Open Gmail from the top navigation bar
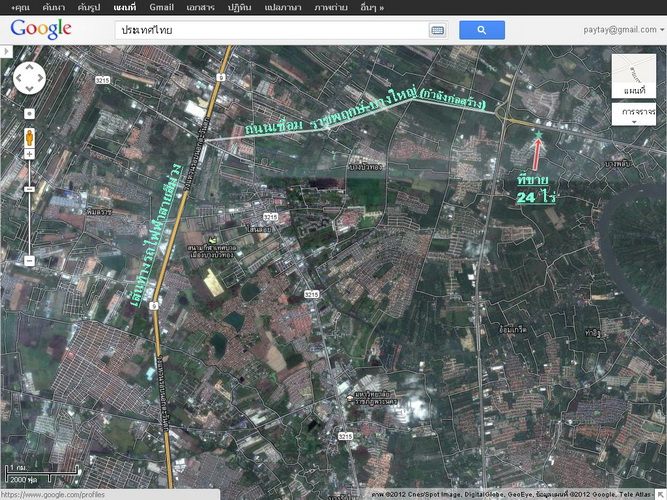 161,7
